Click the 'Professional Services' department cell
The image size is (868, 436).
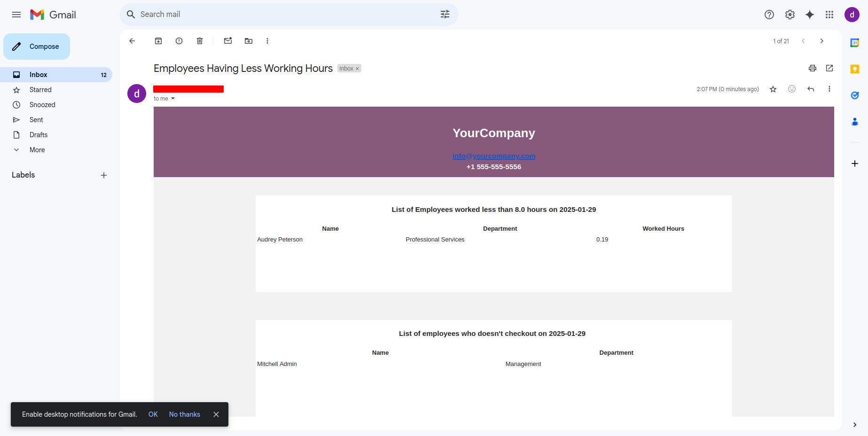click(x=435, y=240)
